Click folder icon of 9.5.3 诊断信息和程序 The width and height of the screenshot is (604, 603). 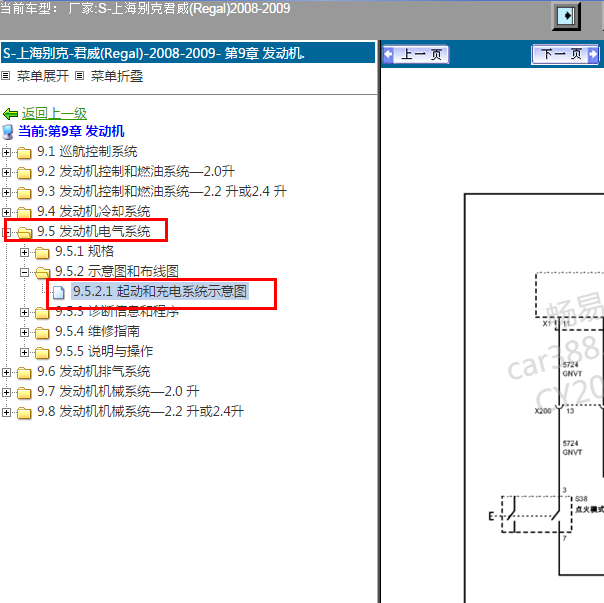click(x=42, y=313)
